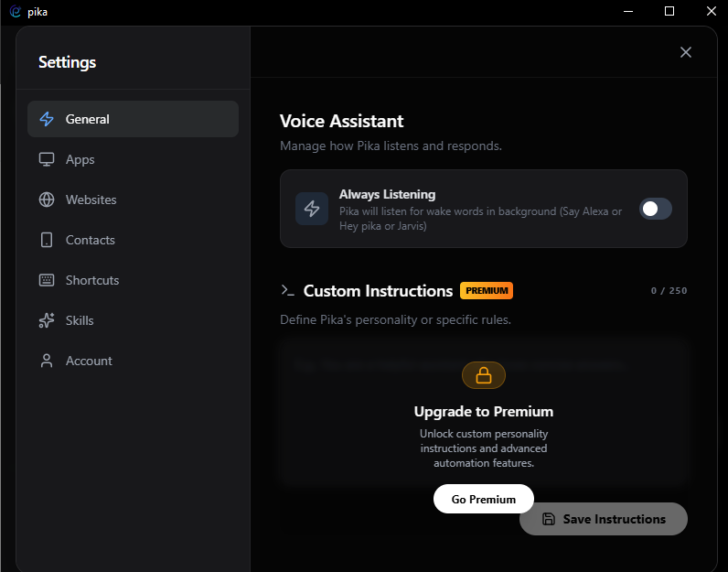
Task: Click the Custom Instructions heading
Action: click(x=378, y=291)
